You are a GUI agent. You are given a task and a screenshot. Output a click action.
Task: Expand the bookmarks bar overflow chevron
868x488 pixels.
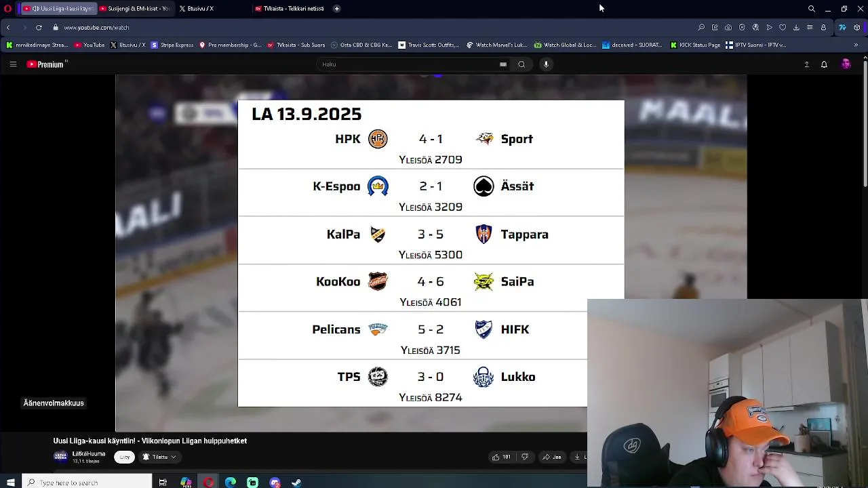pos(856,45)
